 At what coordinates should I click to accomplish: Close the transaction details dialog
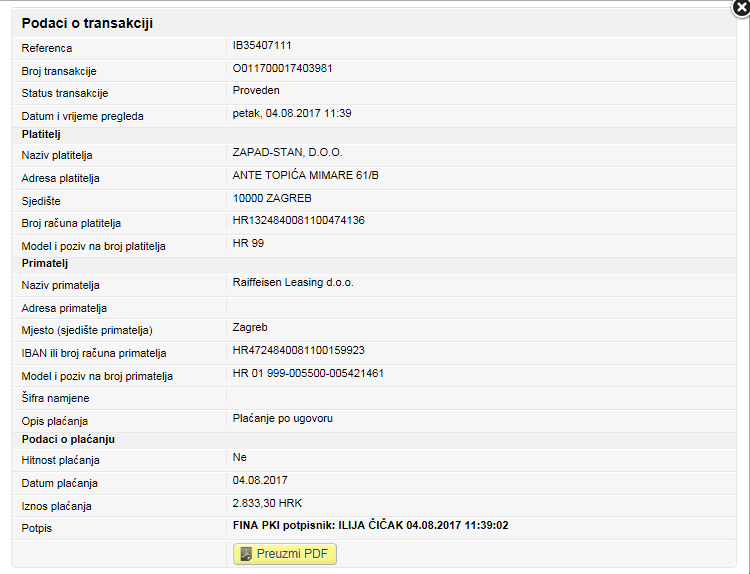(x=741, y=7)
